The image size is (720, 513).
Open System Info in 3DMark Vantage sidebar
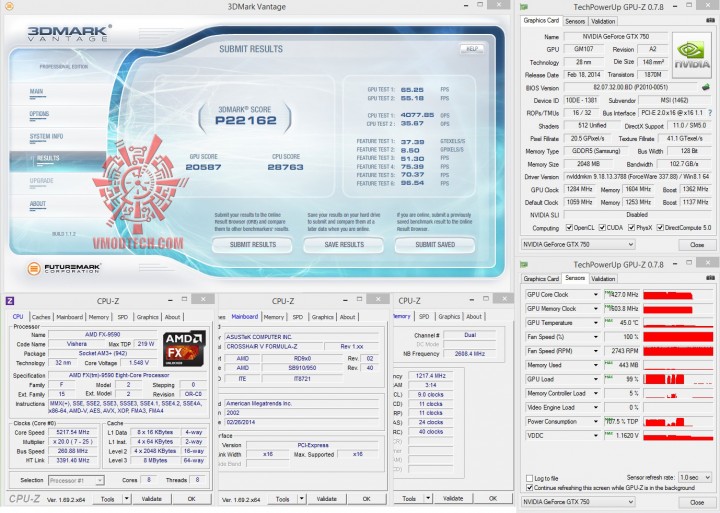46,136
